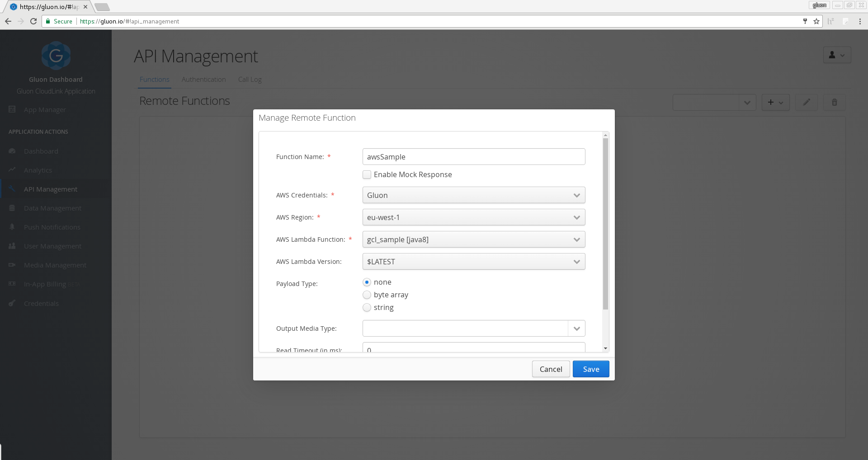Click the Function Name input field

coord(474,157)
